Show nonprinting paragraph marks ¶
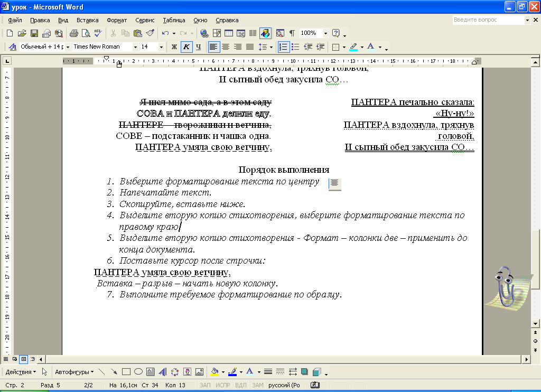The width and height of the screenshot is (541, 392). click(x=292, y=33)
